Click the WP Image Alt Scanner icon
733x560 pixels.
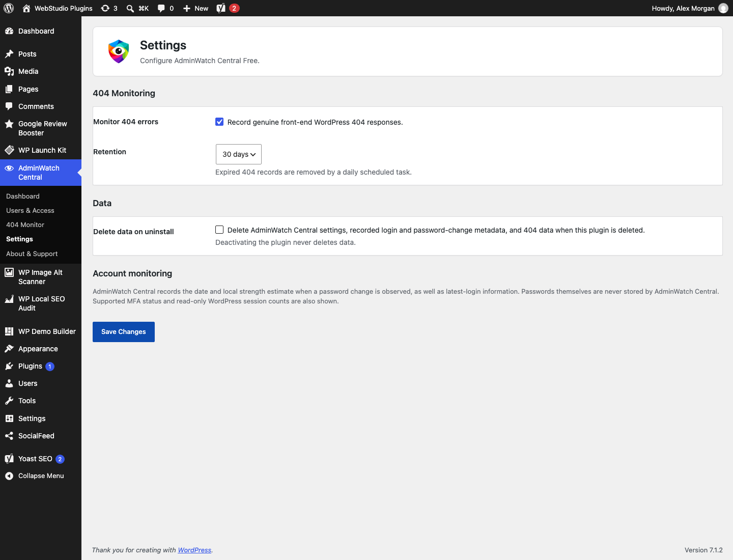[9, 272]
